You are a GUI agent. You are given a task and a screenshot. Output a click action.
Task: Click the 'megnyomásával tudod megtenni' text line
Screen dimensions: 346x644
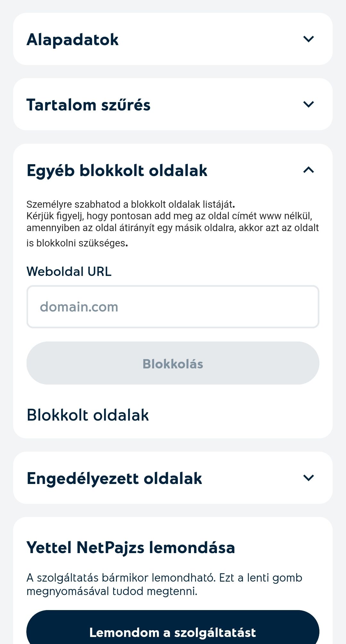112,591
